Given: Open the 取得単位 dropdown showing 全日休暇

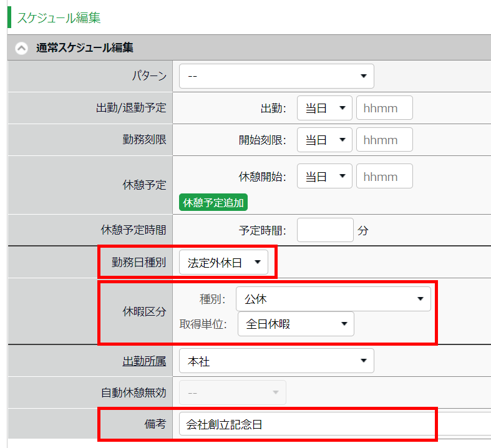Looking at the screenshot, I should coord(296,324).
